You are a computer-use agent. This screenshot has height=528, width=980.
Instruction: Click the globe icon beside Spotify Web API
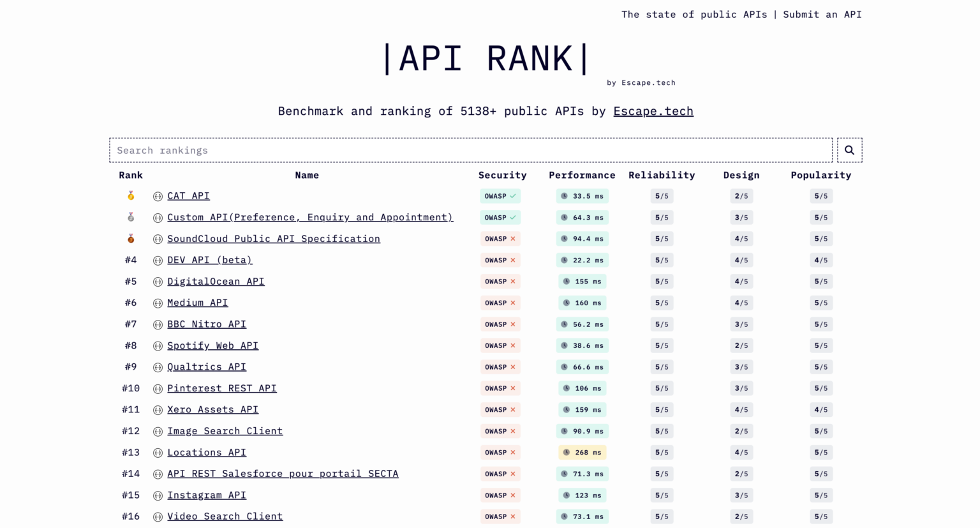tap(158, 345)
